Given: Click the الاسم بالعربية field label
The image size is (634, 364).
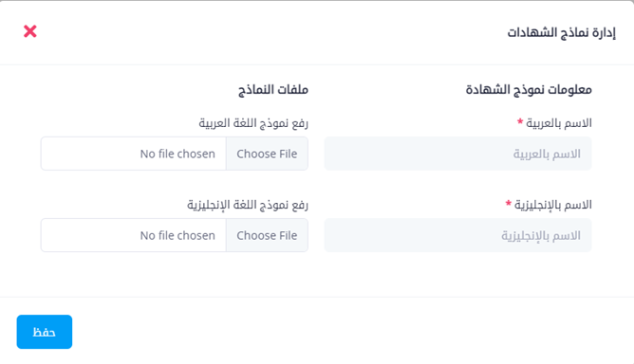Looking at the screenshot, I should pos(559,123).
